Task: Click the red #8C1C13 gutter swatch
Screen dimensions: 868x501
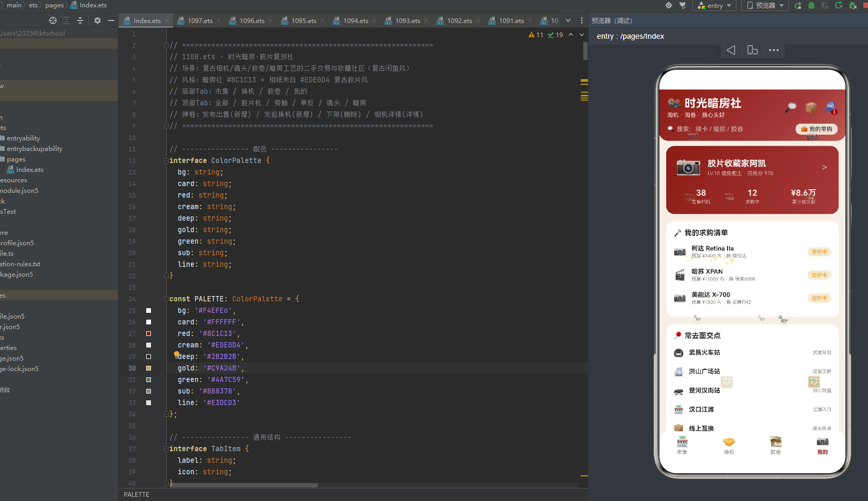Action: point(148,334)
